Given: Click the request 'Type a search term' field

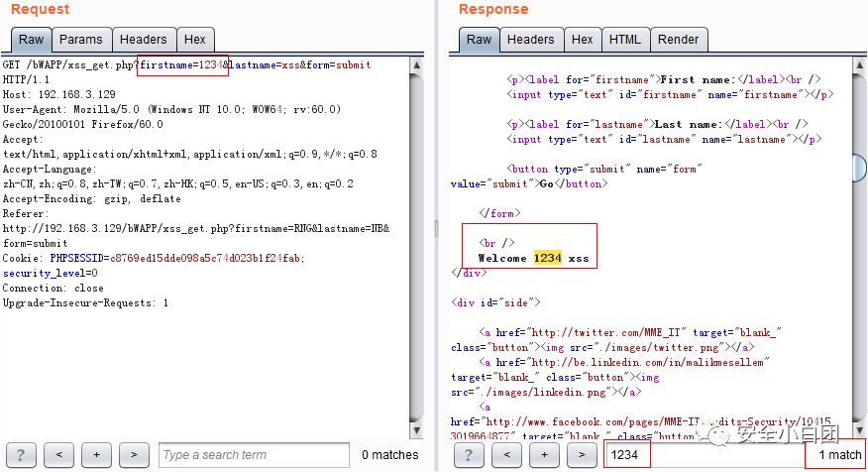Looking at the screenshot, I should 254,455.
